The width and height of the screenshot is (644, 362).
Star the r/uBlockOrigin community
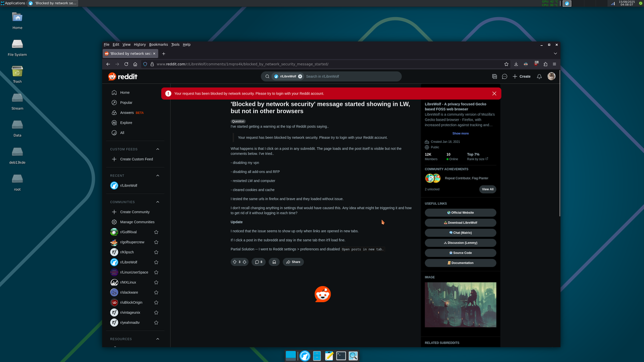156,303
